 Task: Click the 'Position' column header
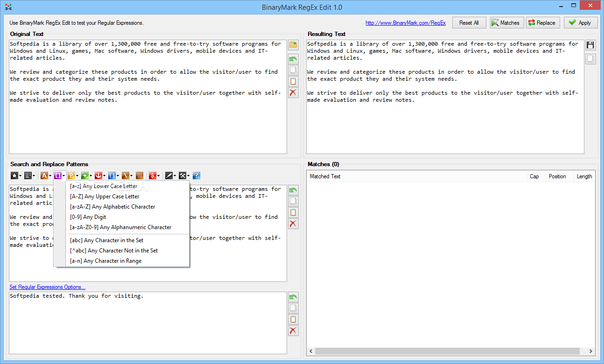pyautogui.click(x=560, y=176)
